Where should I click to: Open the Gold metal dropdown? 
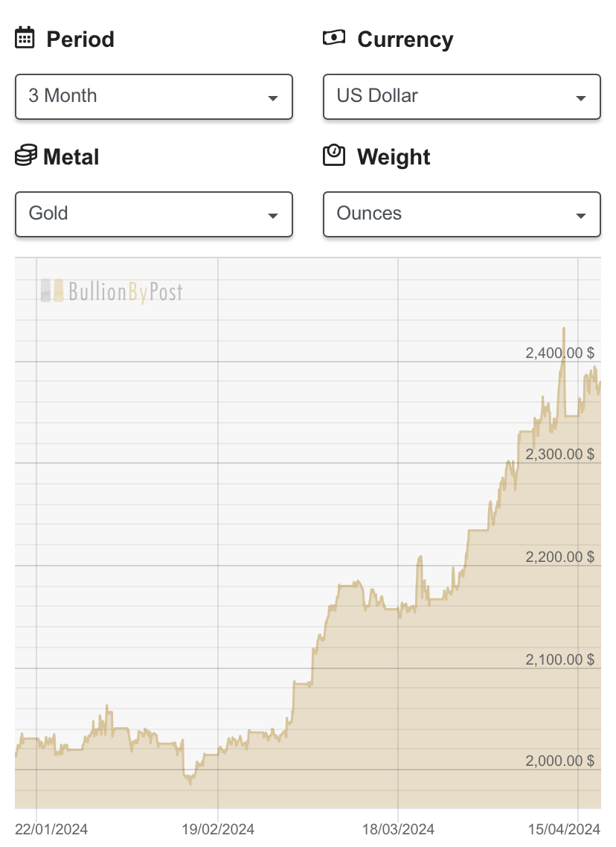[154, 214]
